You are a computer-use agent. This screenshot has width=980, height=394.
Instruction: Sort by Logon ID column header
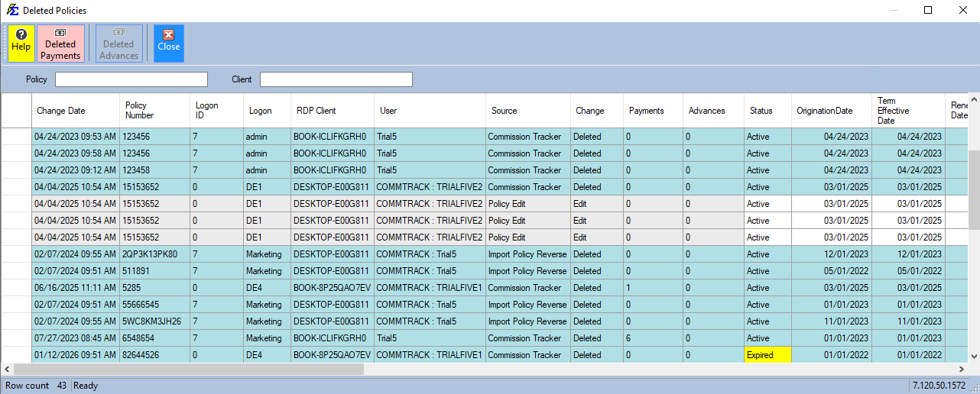point(217,111)
